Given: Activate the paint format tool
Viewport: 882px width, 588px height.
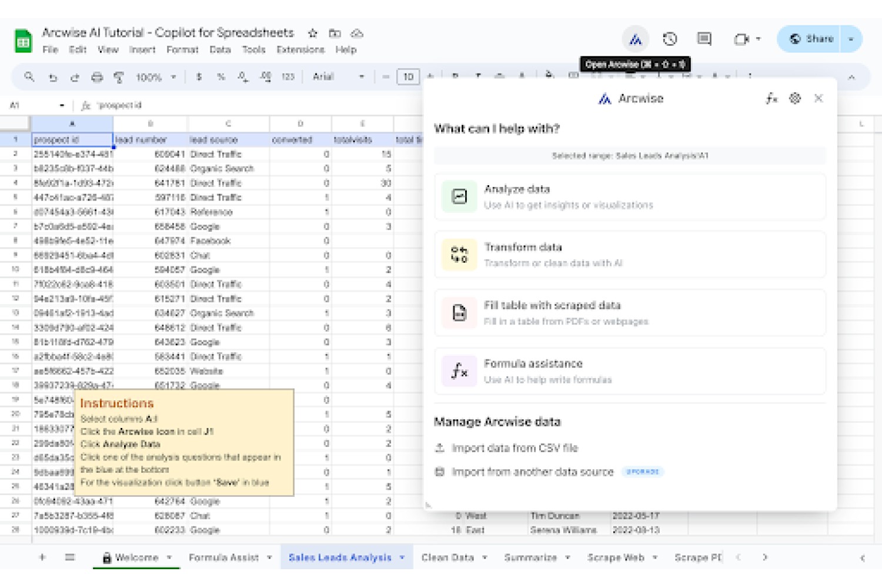Looking at the screenshot, I should 119,77.
